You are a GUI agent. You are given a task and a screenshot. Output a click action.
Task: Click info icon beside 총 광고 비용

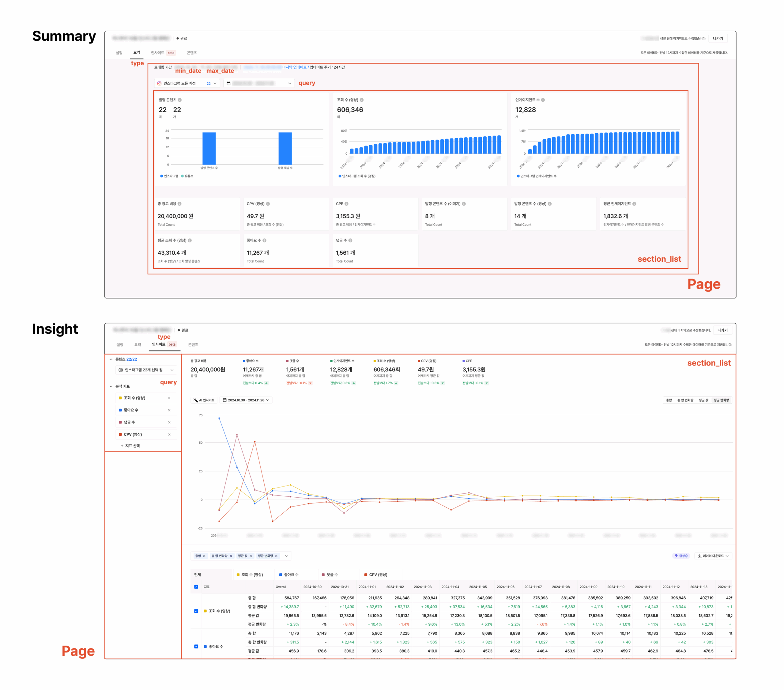pyautogui.click(x=179, y=204)
